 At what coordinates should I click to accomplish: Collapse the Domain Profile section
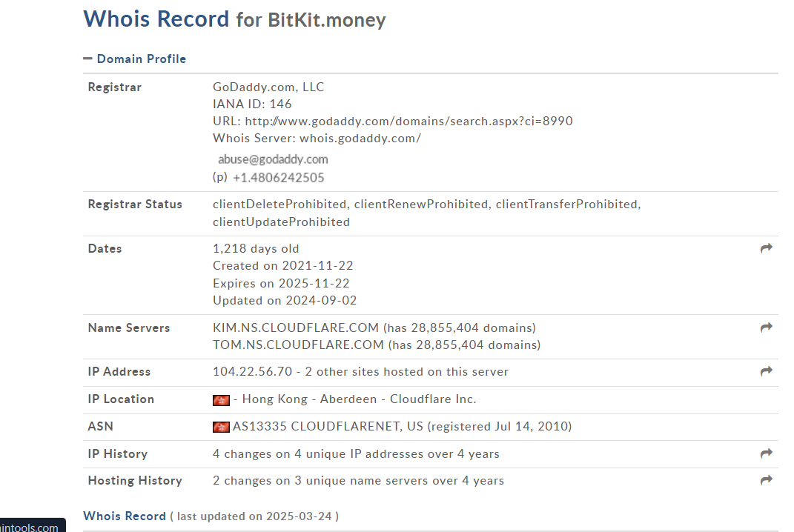pyautogui.click(x=87, y=59)
